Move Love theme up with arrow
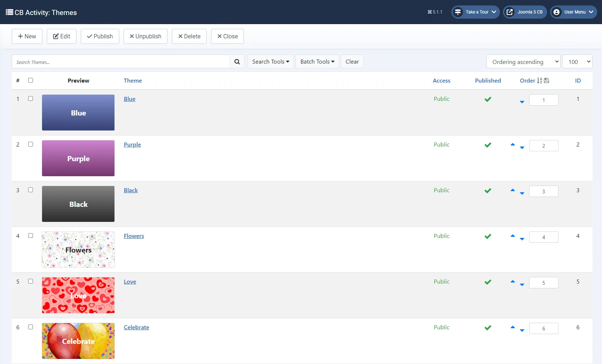 pos(513,282)
